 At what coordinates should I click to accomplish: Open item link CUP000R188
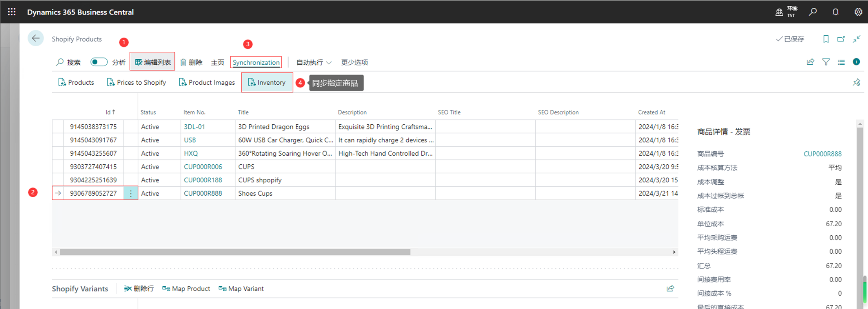click(x=203, y=180)
